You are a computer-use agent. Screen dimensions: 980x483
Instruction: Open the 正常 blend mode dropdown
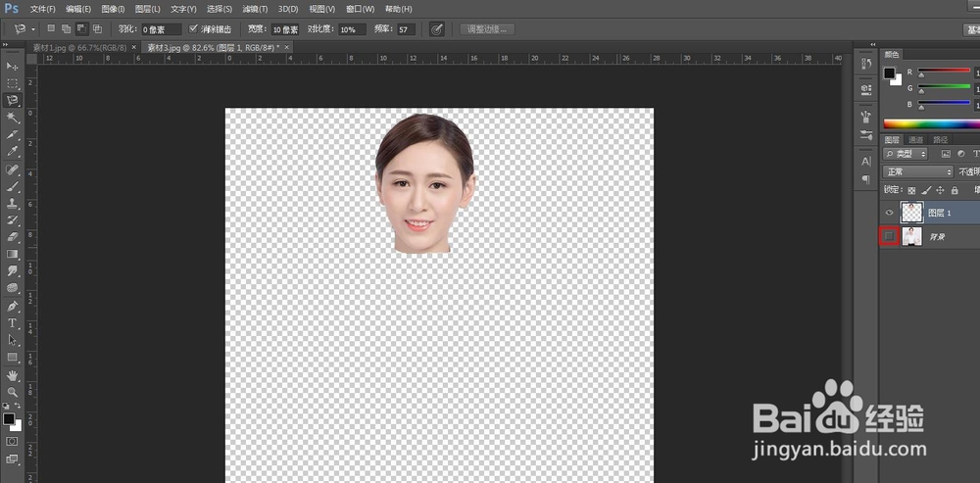click(918, 171)
